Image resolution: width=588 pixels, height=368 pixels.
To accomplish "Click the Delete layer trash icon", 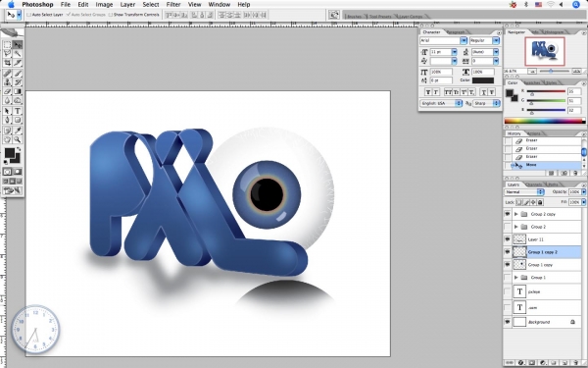I will coord(576,363).
